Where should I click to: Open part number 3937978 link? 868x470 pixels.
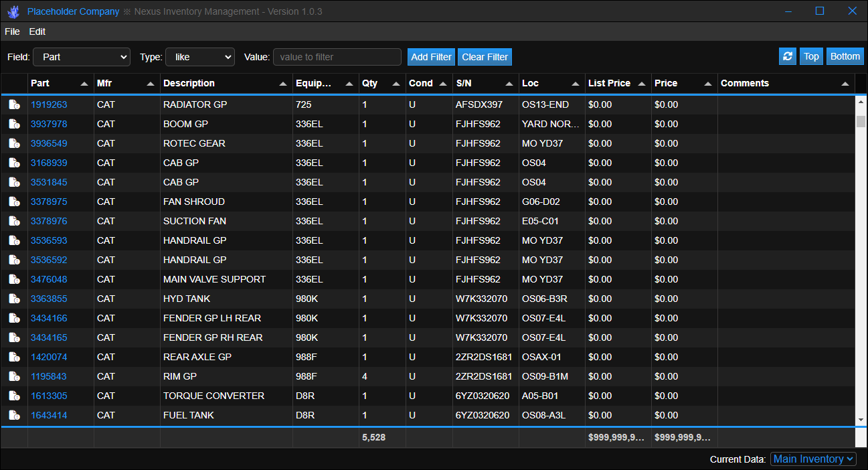click(49, 125)
